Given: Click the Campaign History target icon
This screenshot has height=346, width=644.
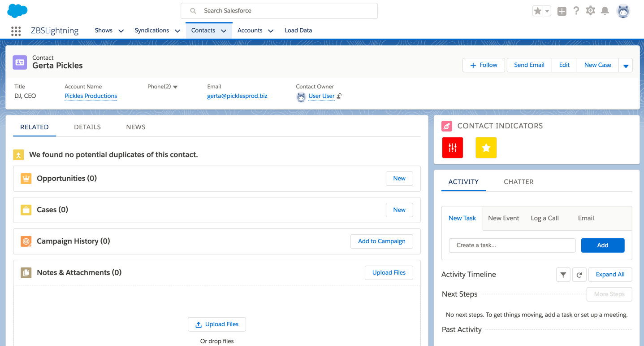Looking at the screenshot, I should [26, 241].
